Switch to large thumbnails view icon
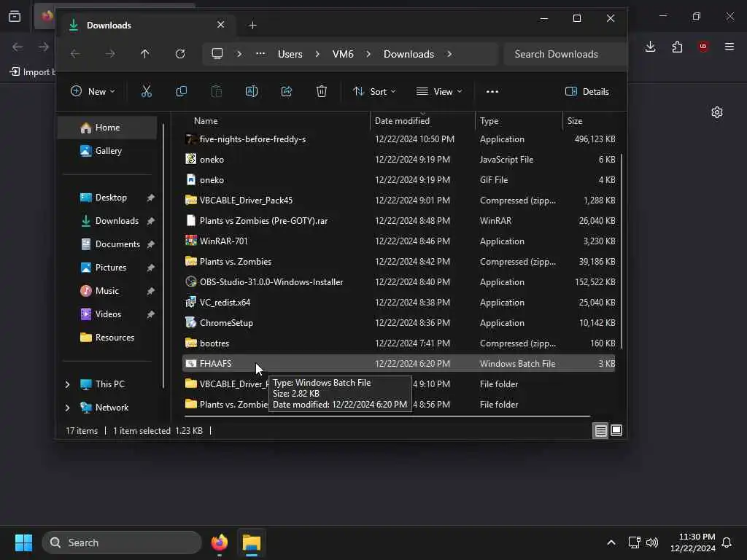This screenshot has width=747, height=560. [x=616, y=430]
